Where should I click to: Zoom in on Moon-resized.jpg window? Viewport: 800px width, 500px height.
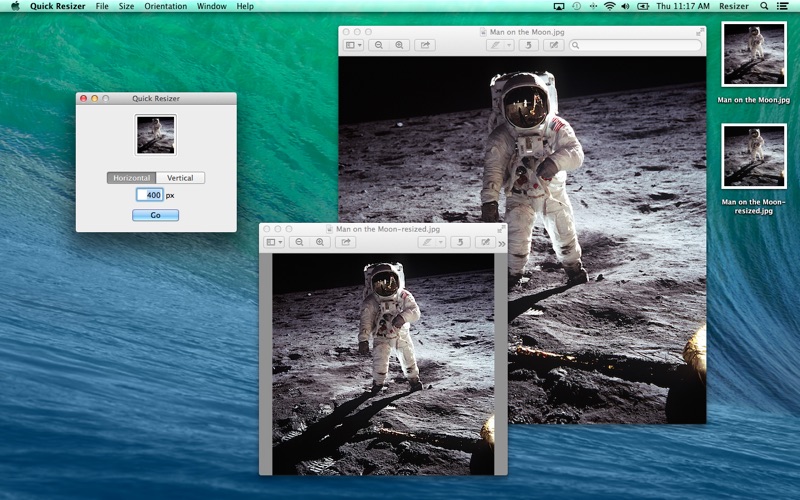pos(320,242)
